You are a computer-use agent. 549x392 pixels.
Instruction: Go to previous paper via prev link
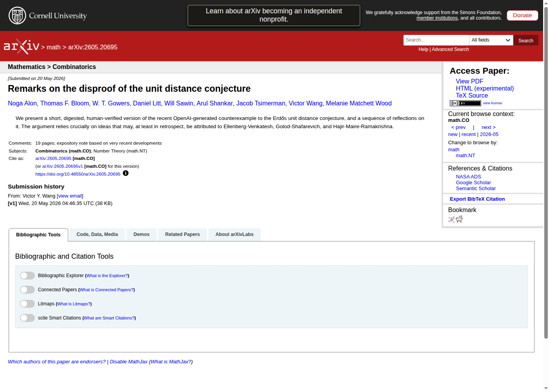tap(458, 127)
